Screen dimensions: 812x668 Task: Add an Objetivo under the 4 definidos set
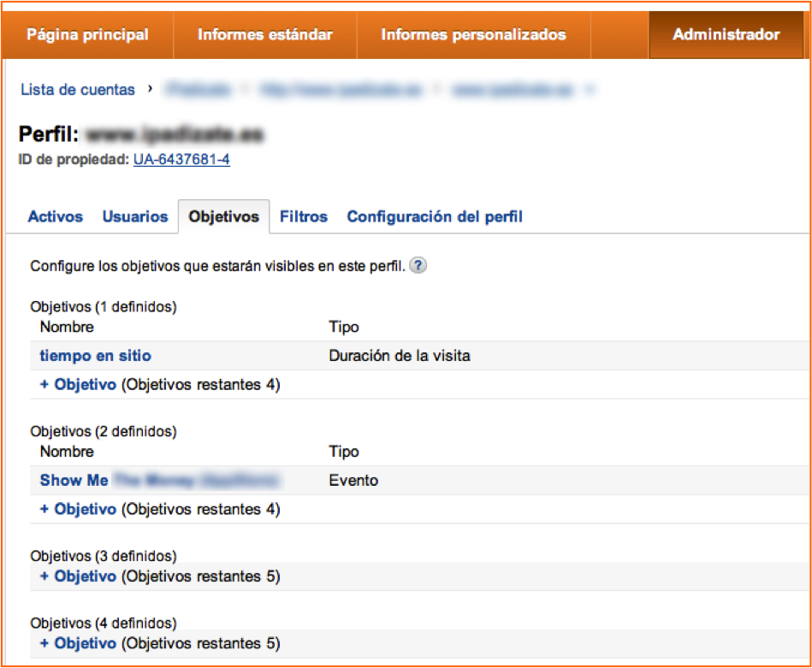click(x=78, y=643)
